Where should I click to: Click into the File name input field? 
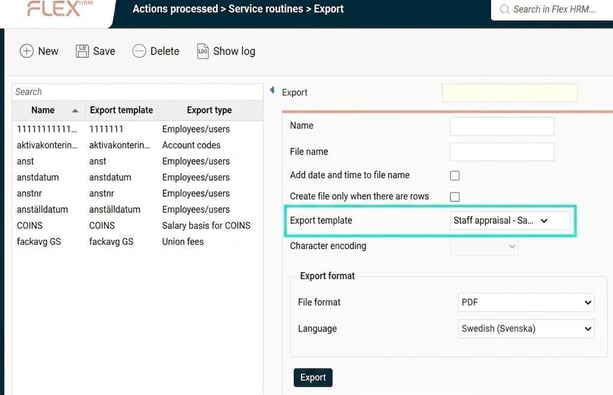click(x=502, y=152)
